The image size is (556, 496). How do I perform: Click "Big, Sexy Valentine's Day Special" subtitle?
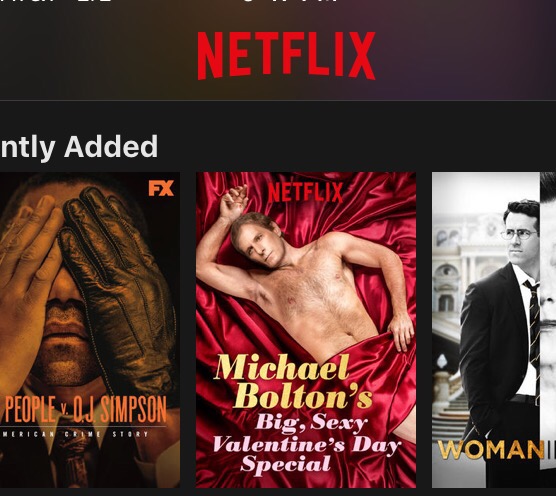click(x=306, y=442)
